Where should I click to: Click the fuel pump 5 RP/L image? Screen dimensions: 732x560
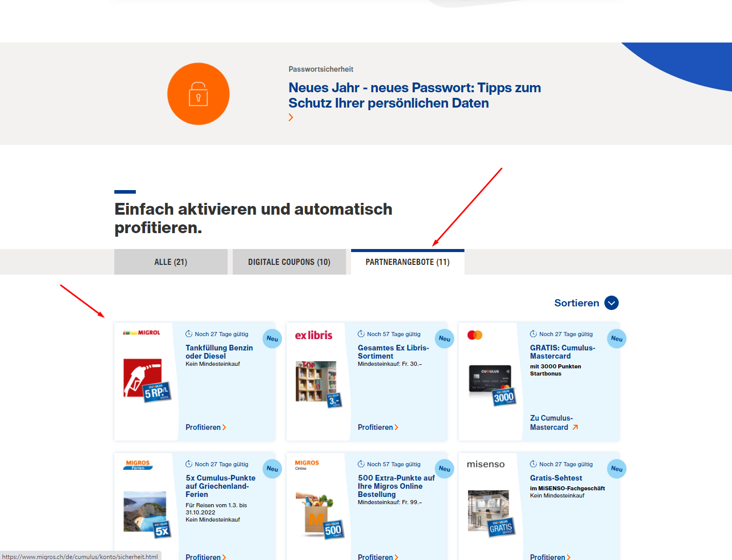[x=147, y=381]
